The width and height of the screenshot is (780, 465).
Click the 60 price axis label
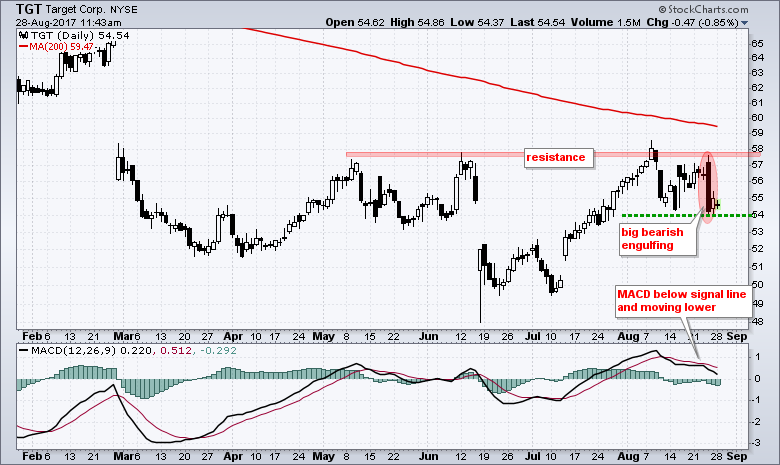pyautogui.click(x=757, y=118)
